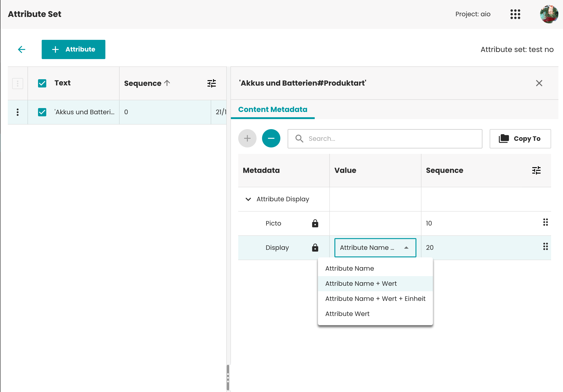Select 'Attribute Name + Wert + Einheit' option

click(x=375, y=299)
